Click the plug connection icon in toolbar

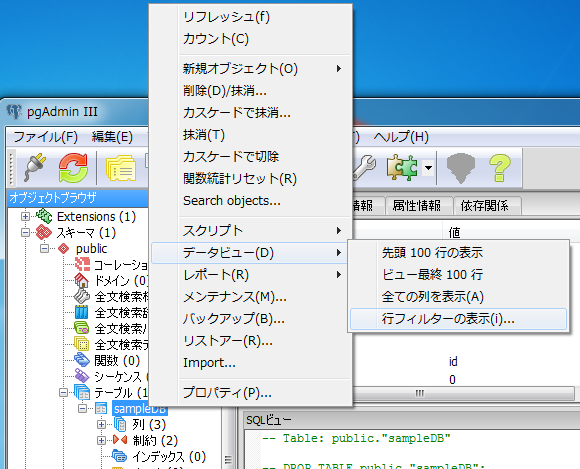coord(35,168)
